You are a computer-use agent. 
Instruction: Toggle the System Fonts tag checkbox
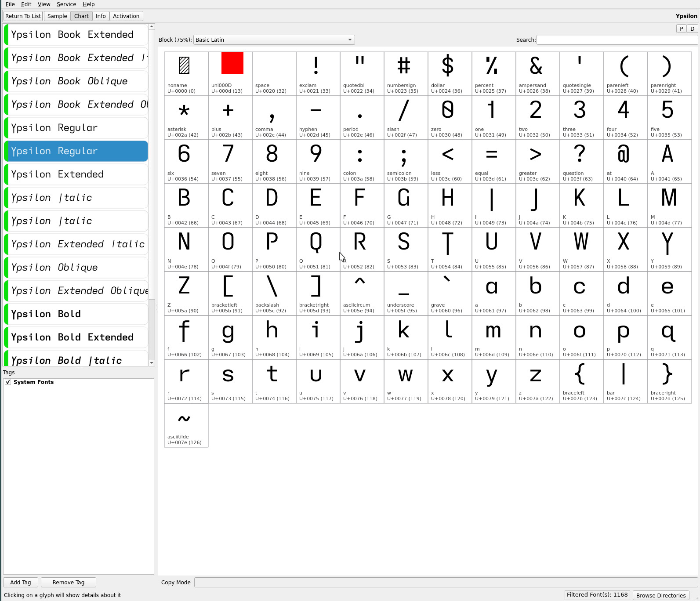point(8,382)
